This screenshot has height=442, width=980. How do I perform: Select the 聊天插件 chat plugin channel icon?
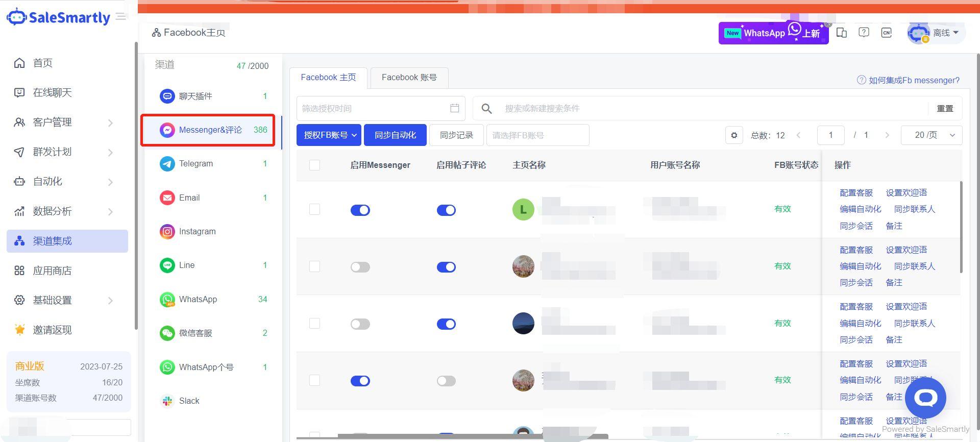tap(167, 96)
